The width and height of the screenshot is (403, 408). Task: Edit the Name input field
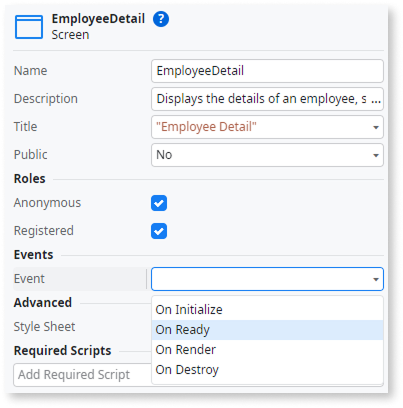pos(267,71)
